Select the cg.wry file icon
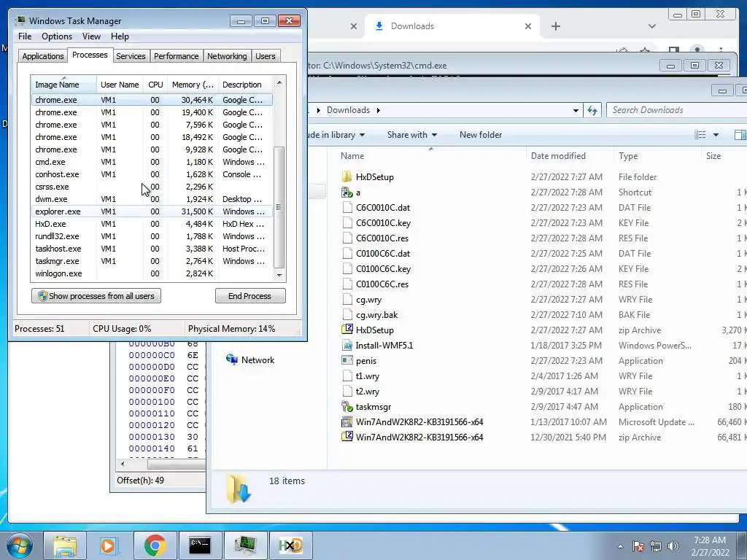747x560 pixels. [347, 300]
